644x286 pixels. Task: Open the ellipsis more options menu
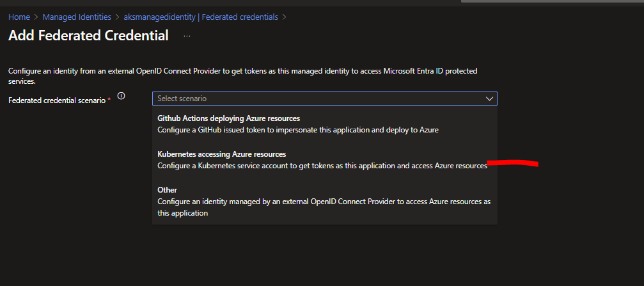coord(187,36)
